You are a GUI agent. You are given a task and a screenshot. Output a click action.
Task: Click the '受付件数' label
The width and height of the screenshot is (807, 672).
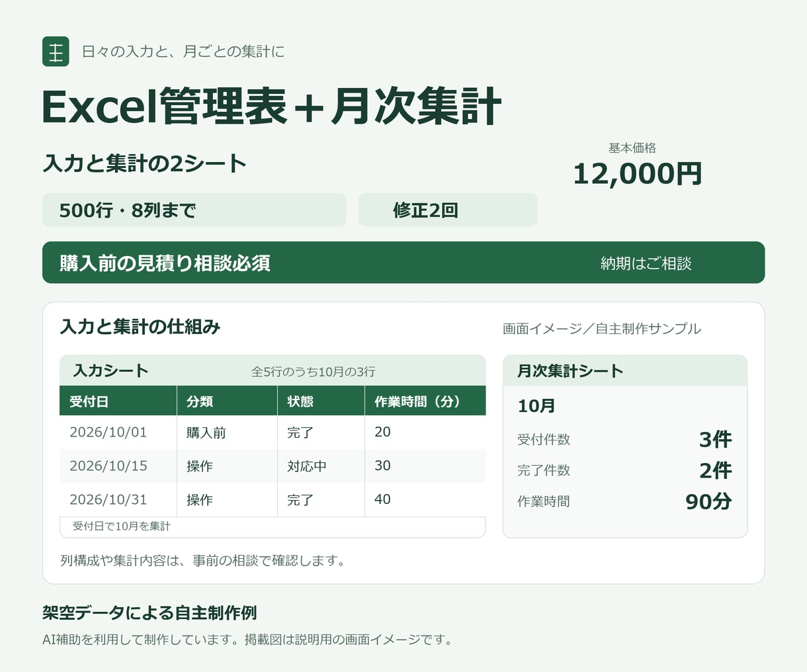point(544,439)
